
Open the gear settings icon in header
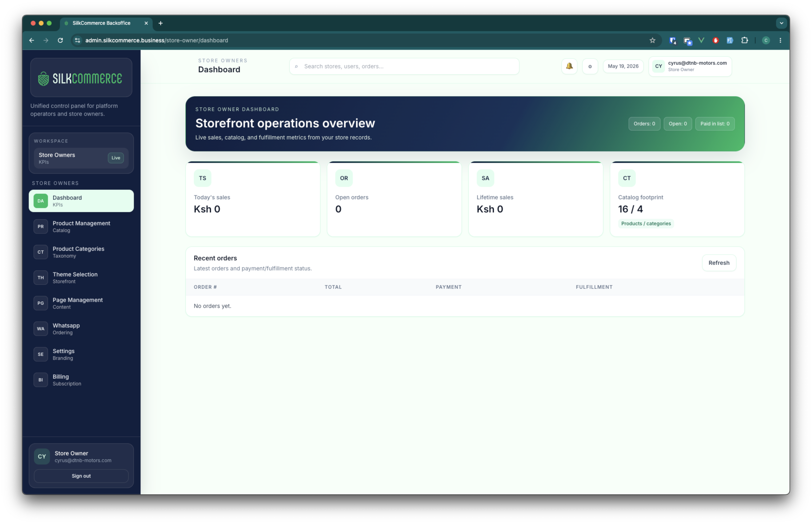tap(590, 66)
